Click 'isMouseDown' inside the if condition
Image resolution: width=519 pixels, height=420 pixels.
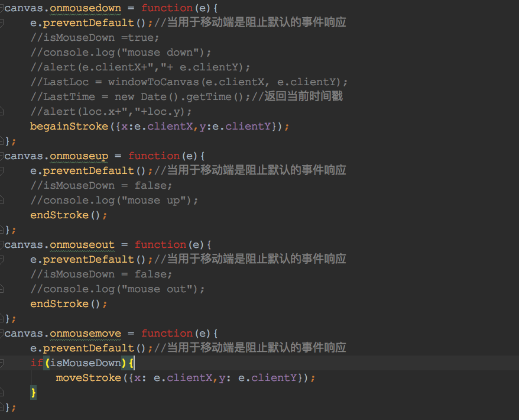pyautogui.click(x=85, y=363)
